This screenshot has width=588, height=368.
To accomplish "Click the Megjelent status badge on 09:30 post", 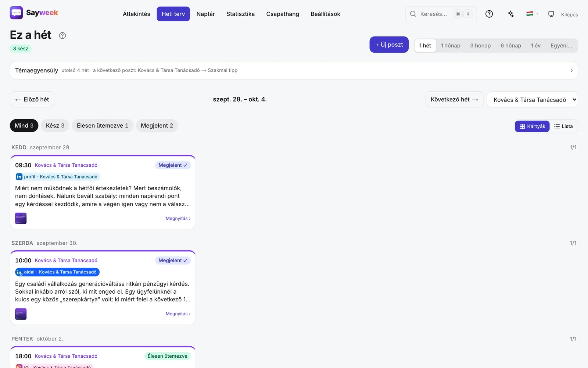I will (173, 165).
